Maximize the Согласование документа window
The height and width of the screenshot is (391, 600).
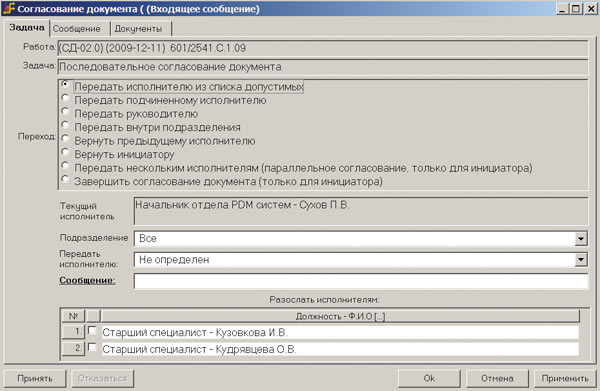coord(575,9)
